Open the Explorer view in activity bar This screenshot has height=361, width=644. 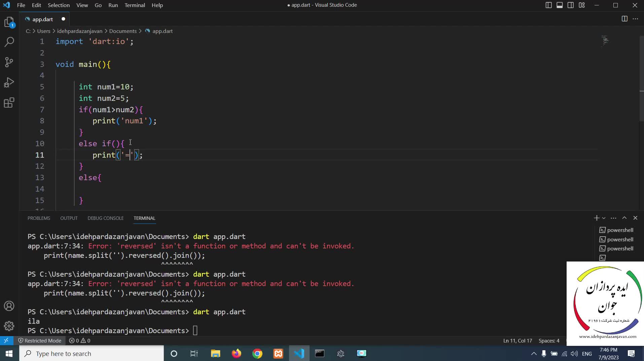click(9, 22)
